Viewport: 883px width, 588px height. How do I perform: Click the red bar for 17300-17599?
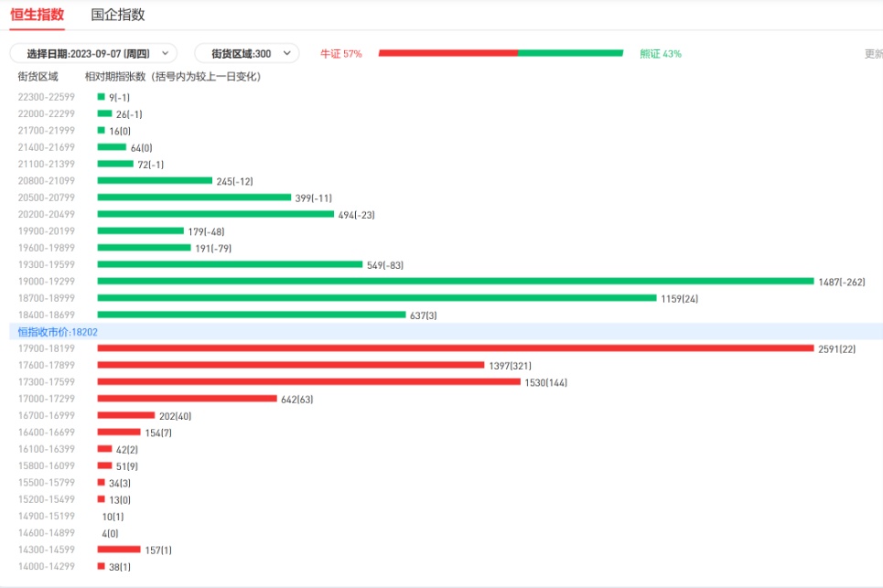click(x=308, y=382)
